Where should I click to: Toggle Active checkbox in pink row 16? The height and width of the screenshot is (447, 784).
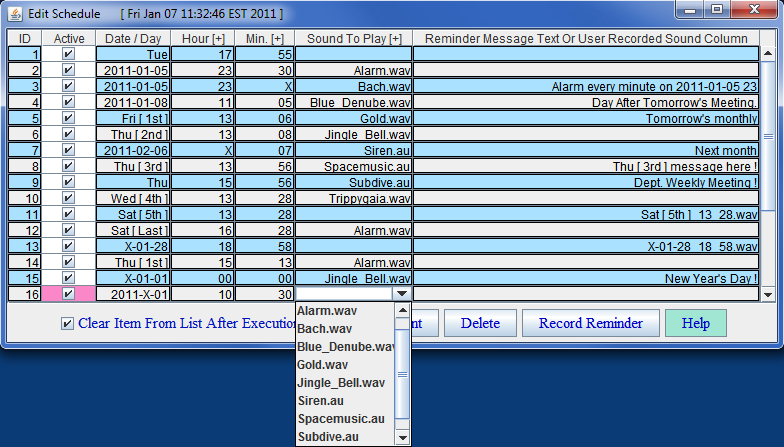(68, 294)
